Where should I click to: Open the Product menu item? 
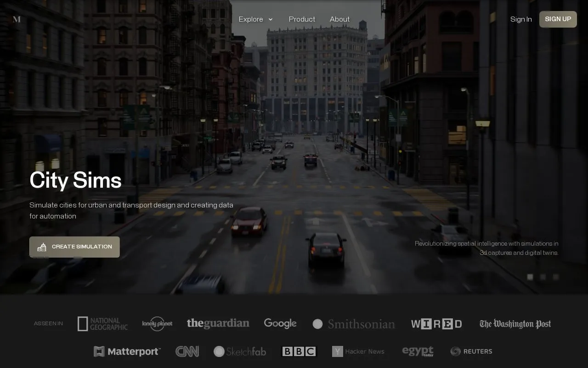point(302,19)
